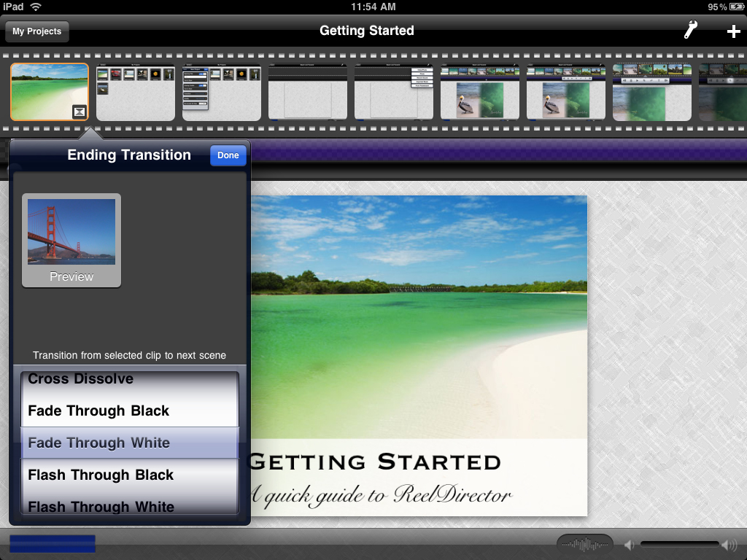
Task: Select the first beach clip thumbnail
Action: click(x=49, y=91)
